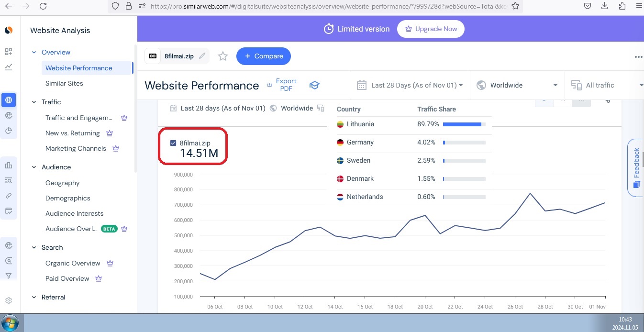Uncheck the 8filmai.zip chart checkbox

click(x=173, y=143)
